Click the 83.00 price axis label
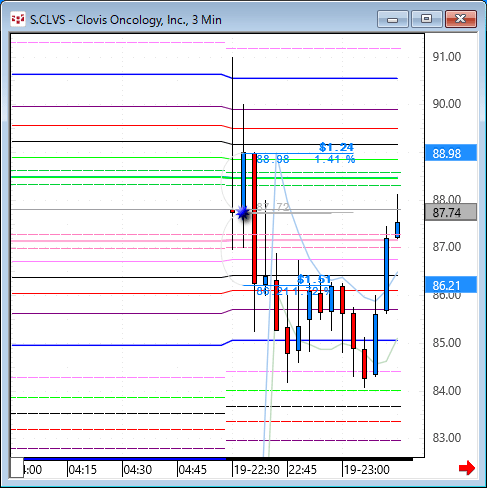487x488 pixels. click(x=446, y=437)
